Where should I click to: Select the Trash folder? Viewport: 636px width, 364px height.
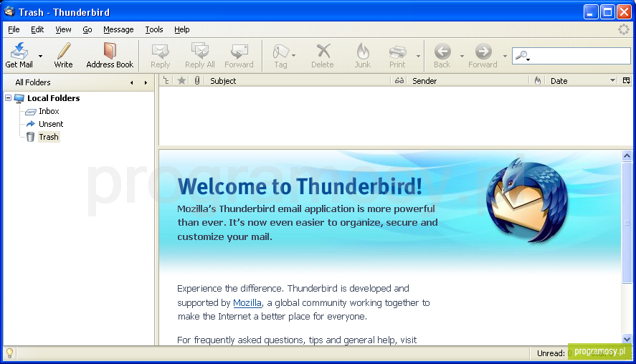point(48,137)
